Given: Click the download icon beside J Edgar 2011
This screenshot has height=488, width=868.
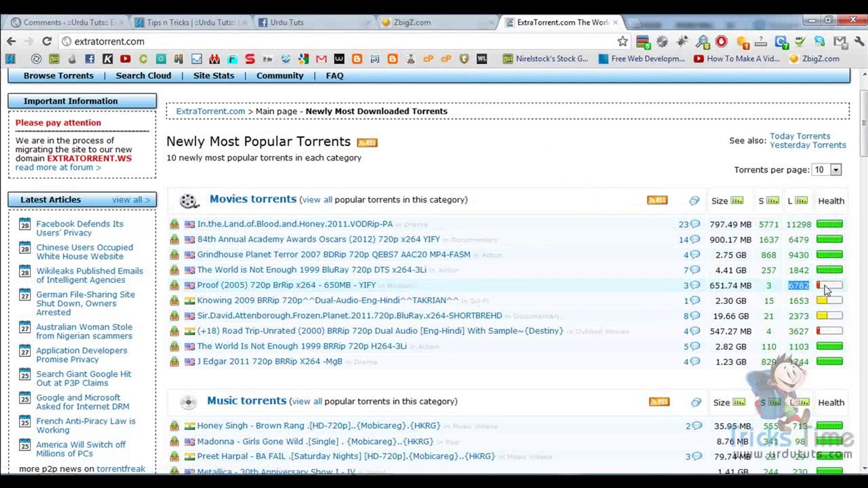Looking at the screenshot, I should click(x=175, y=361).
